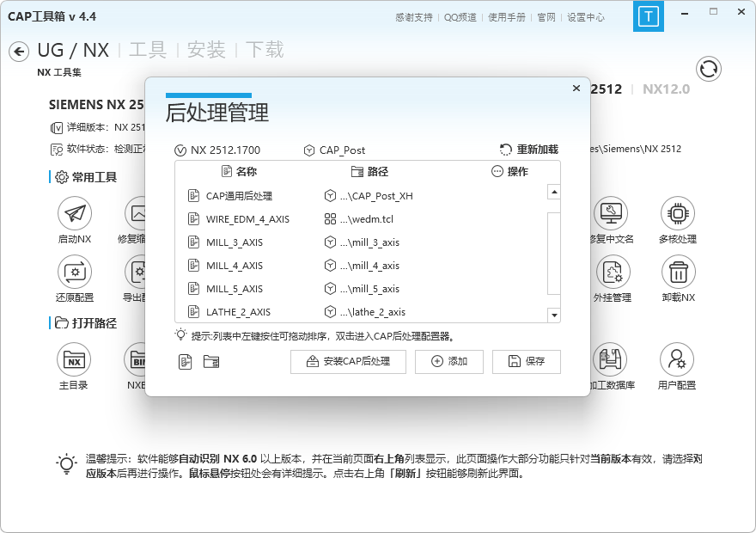
Task: Switch to the 安装 tab
Action: (206, 50)
